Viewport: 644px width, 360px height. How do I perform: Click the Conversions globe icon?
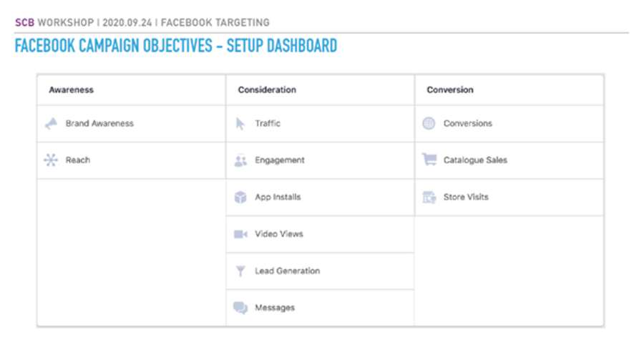[x=429, y=123]
